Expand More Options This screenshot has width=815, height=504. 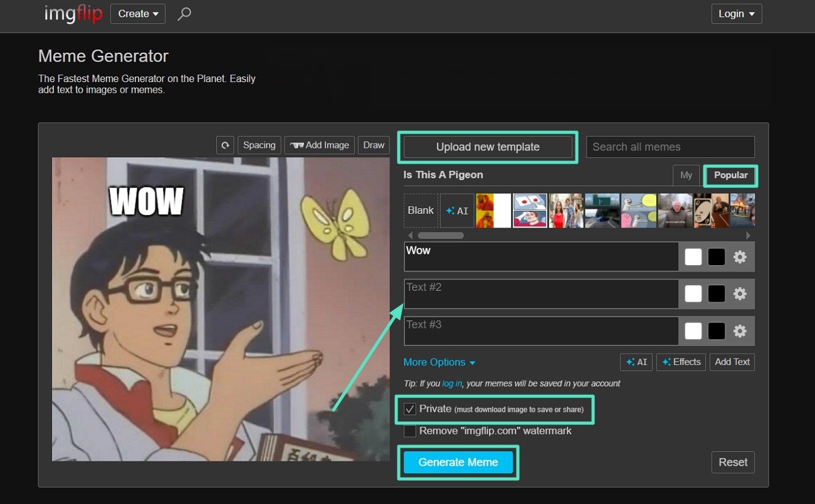point(439,362)
